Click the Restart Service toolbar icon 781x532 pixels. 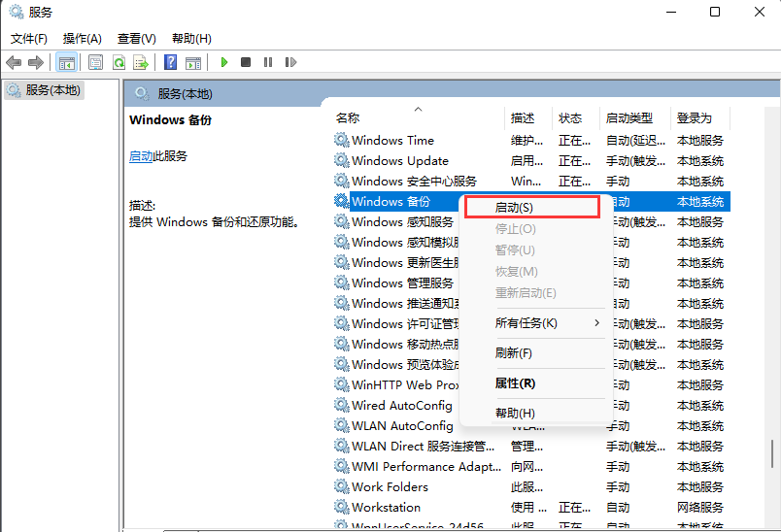[x=290, y=62]
